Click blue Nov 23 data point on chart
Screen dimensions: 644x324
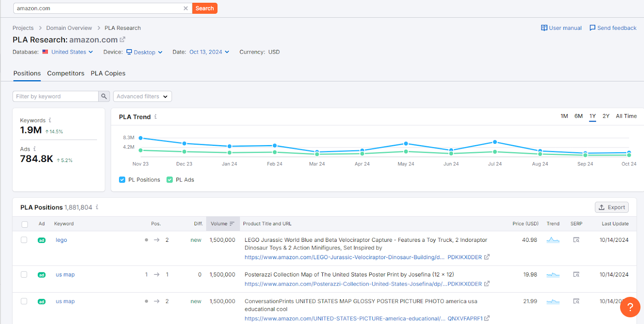[x=140, y=138]
